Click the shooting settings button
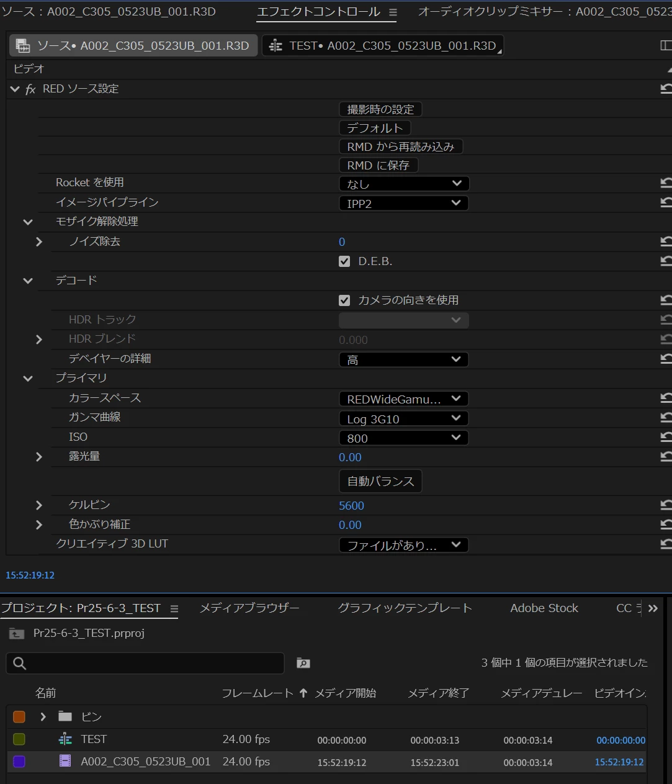 (380, 109)
